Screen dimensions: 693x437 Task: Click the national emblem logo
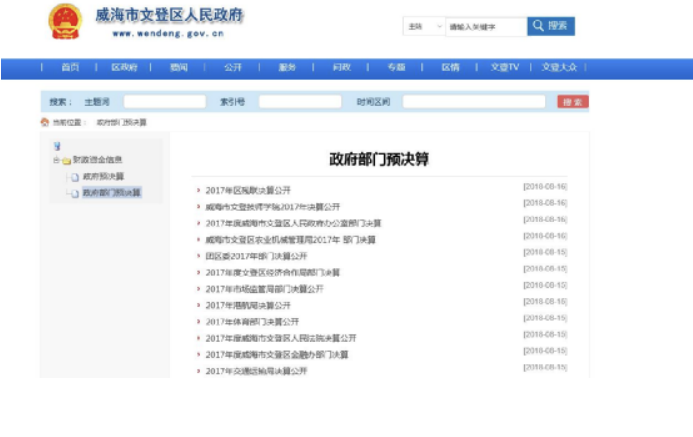[x=66, y=23]
